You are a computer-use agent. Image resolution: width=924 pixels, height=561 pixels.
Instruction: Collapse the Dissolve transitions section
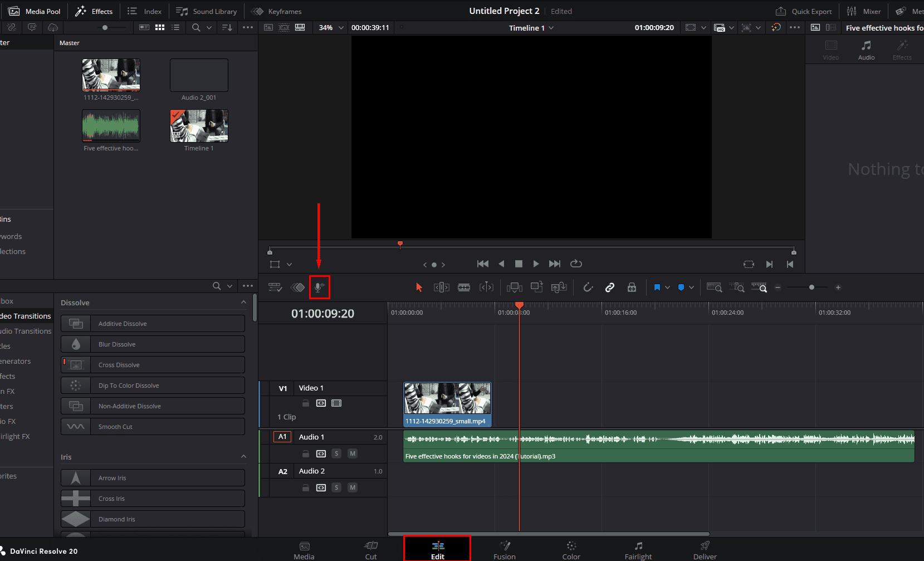point(243,302)
